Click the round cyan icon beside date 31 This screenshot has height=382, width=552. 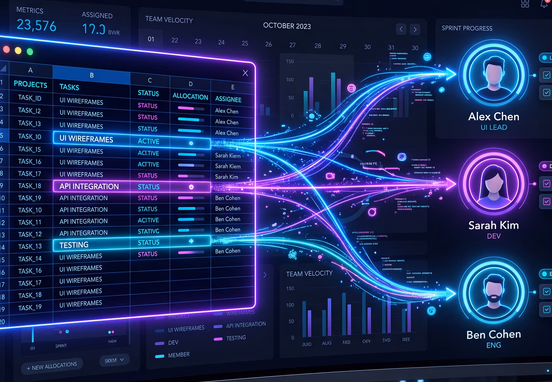pyautogui.click(x=427, y=56)
